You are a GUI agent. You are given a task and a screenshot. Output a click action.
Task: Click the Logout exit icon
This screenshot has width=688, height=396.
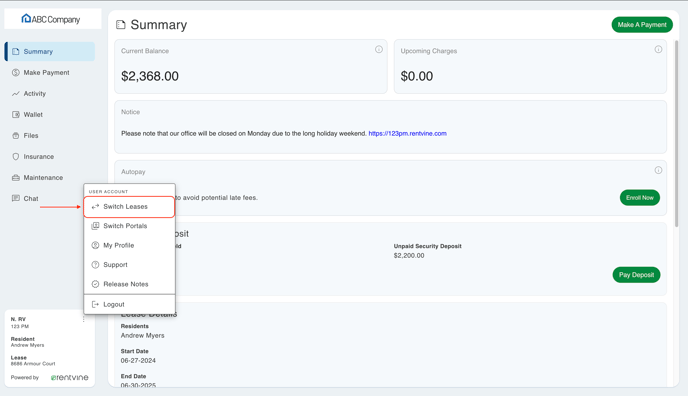click(95, 304)
